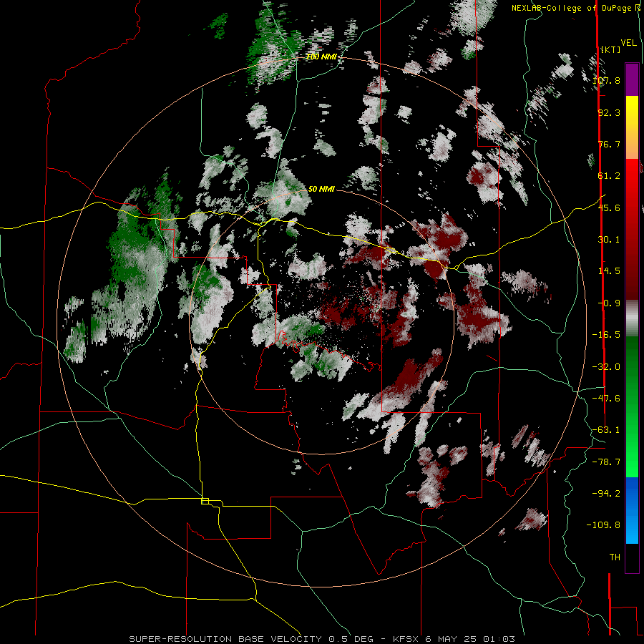Select the 76.7 scale value
Viewport: 644px width, 644px height.
[x=609, y=144]
